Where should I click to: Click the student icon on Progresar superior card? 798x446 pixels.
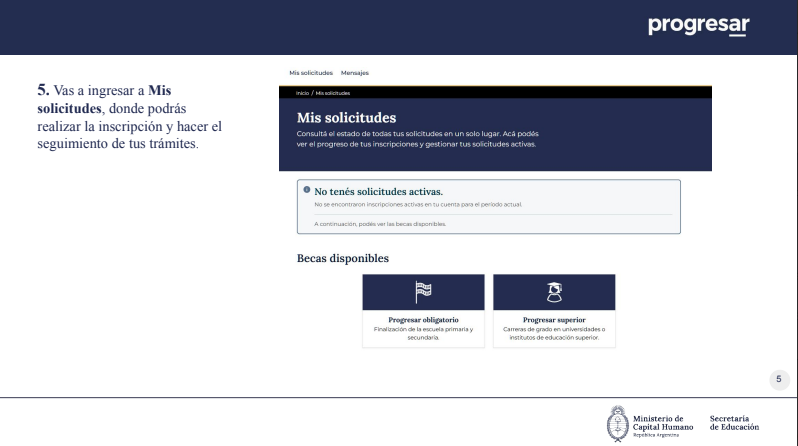(x=554, y=291)
